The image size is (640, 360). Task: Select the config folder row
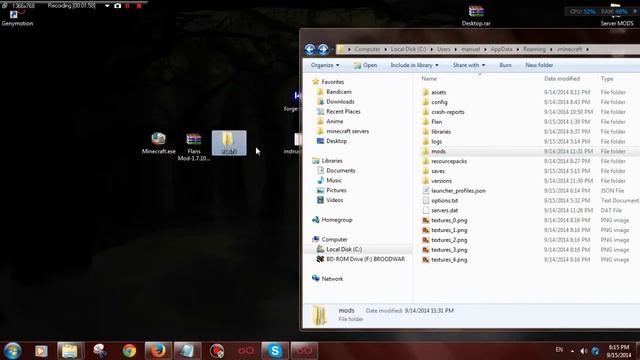(530, 102)
